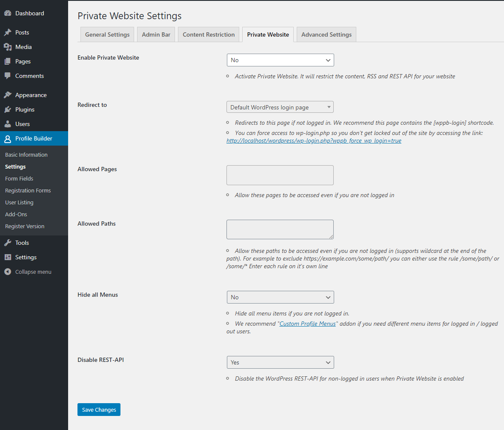The image size is (504, 430).
Task: Open the Registration Forms submenu
Action: tap(28, 190)
